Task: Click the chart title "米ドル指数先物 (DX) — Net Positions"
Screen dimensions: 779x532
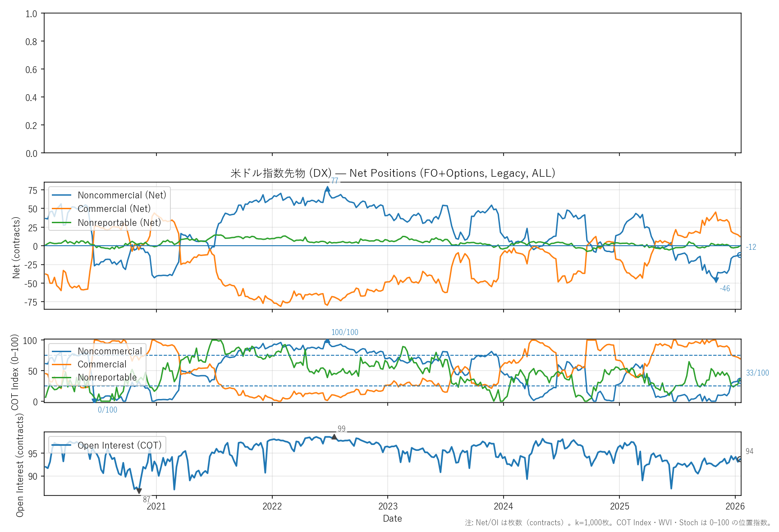Action: click(x=392, y=173)
